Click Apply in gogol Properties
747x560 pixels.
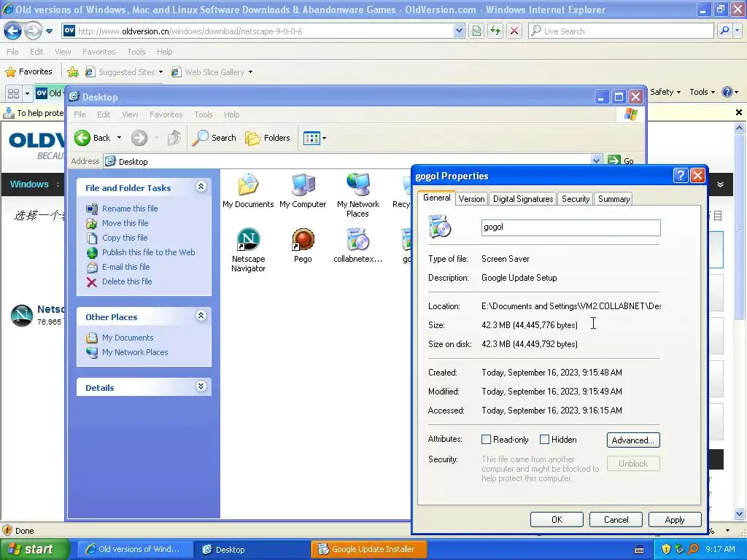pos(675,519)
